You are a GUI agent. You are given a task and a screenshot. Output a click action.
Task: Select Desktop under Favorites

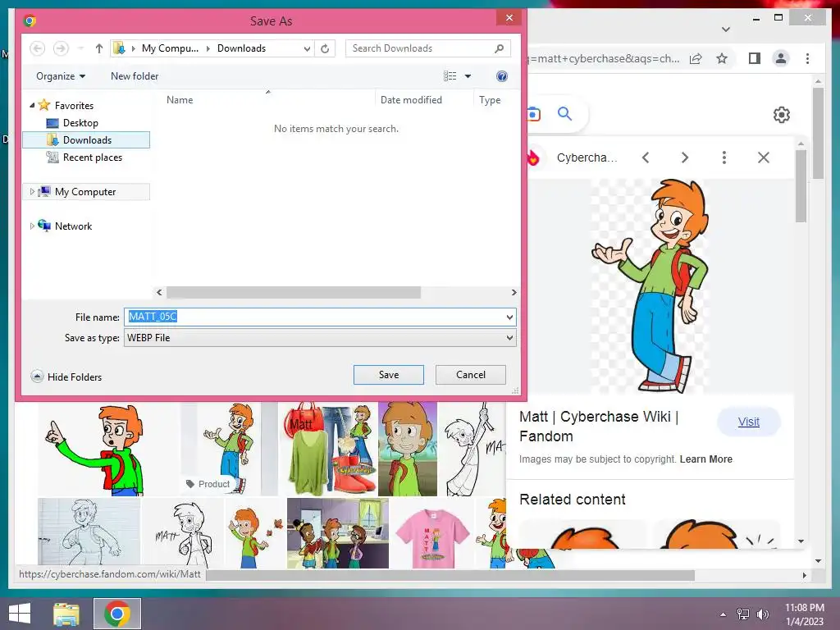point(81,123)
